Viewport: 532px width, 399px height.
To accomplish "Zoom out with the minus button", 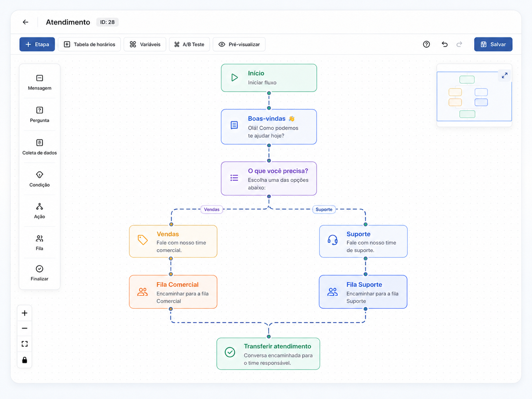I will (25, 328).
